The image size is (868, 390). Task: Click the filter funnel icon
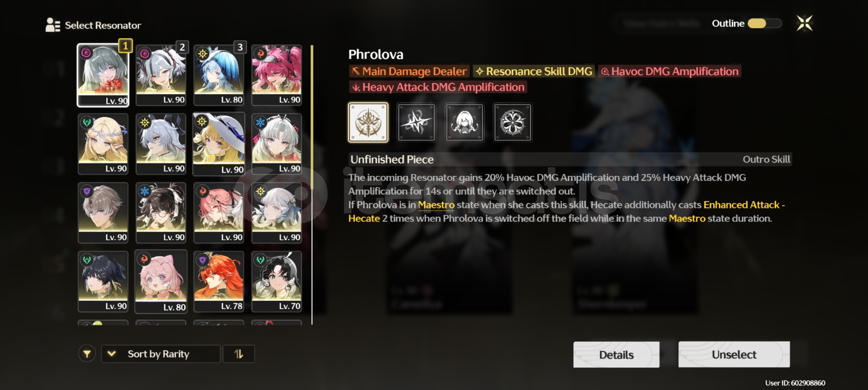[x=87, y=354]
